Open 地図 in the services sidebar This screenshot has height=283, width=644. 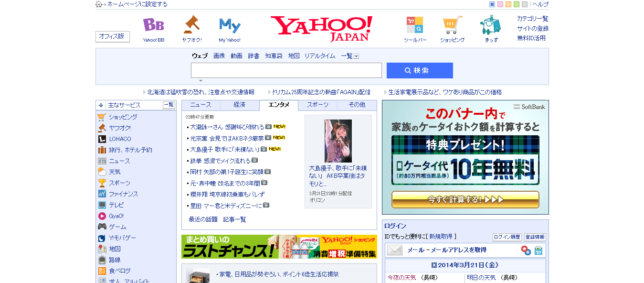click(x=115, y=249)
